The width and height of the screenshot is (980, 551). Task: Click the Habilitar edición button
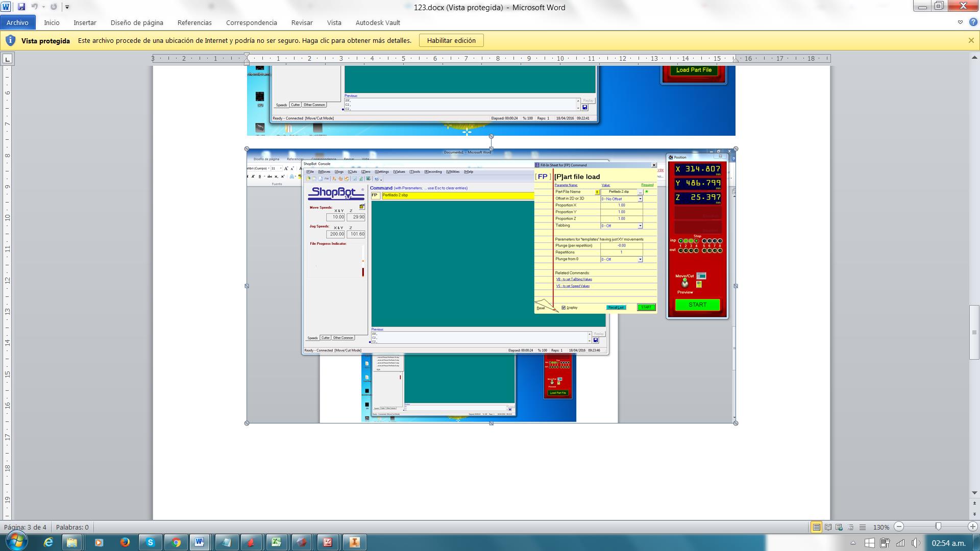[451, 40]
